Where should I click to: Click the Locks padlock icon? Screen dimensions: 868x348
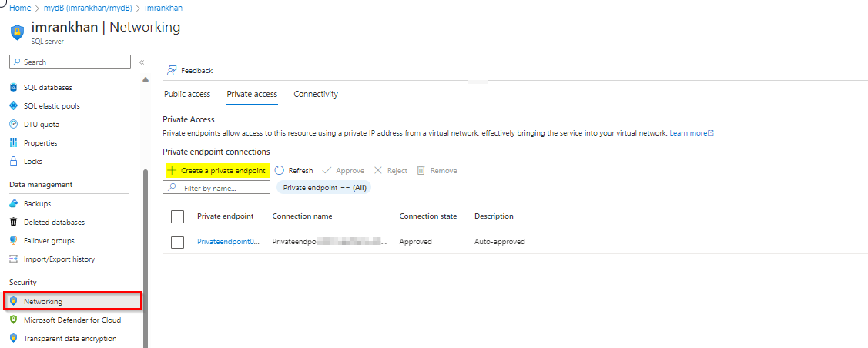pyautogui.click(x=14, y=161)
